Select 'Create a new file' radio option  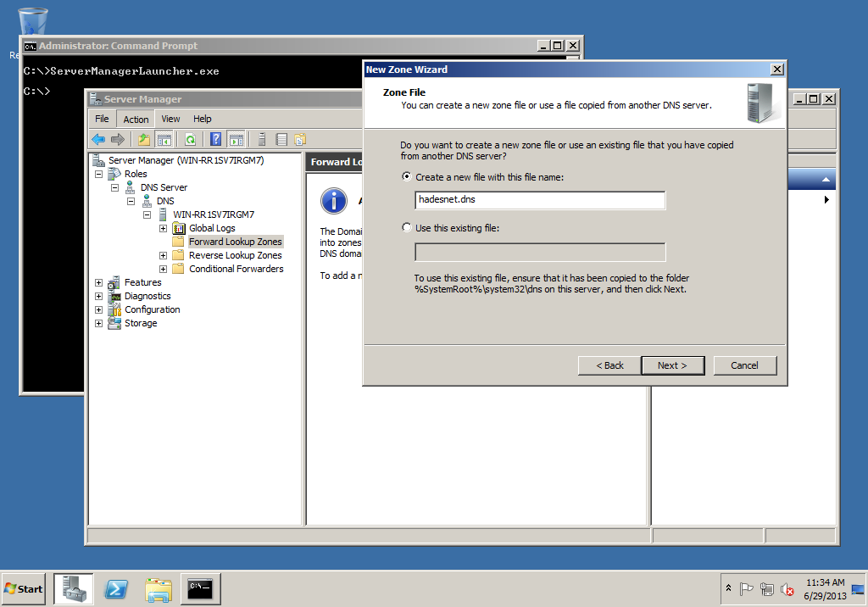point(407,177)
